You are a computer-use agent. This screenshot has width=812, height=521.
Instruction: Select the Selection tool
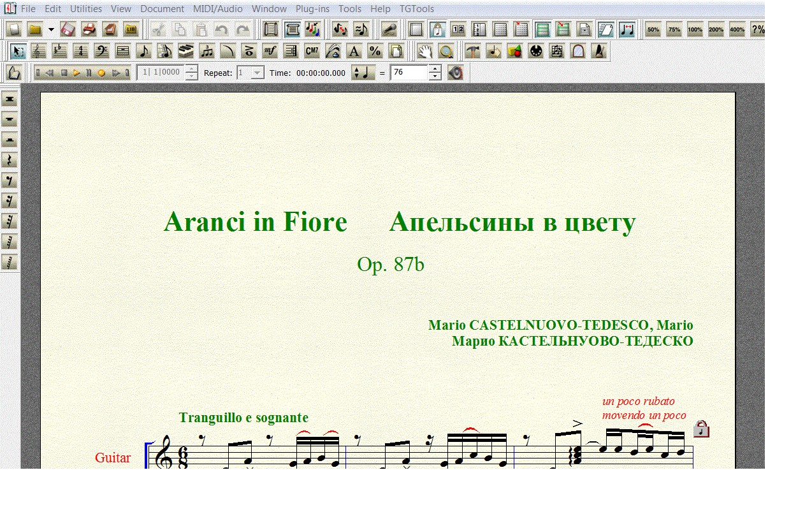[x=17, y=51]
